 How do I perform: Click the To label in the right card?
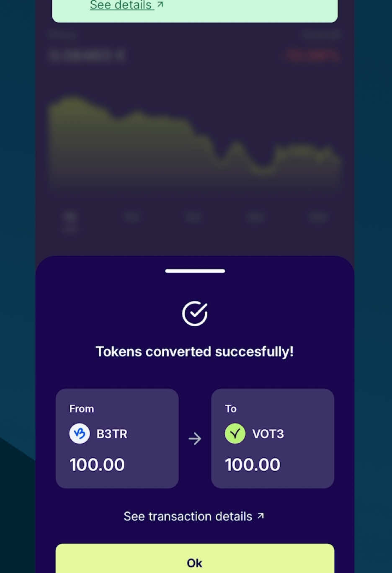tap(231, 408)
